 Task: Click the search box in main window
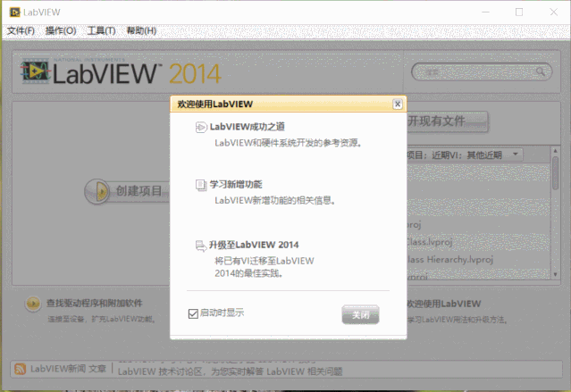tap(482, 72)
